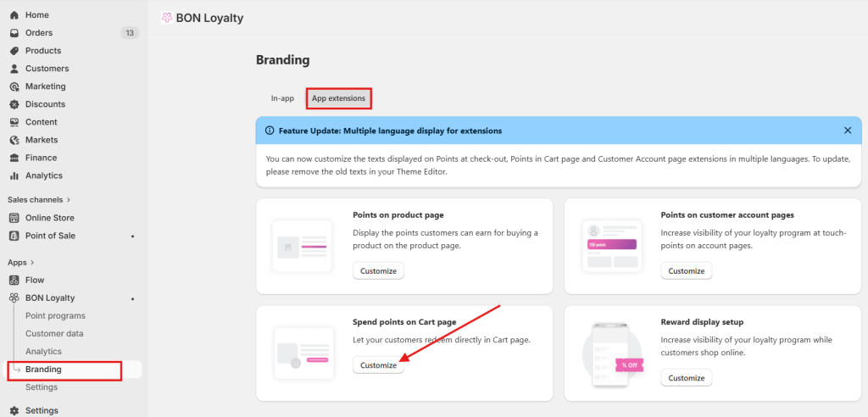Image resolution: width=868 pixels, height=417 pixels.
Task: Click the Marketing target icon
Action: (x=14, y=86)
